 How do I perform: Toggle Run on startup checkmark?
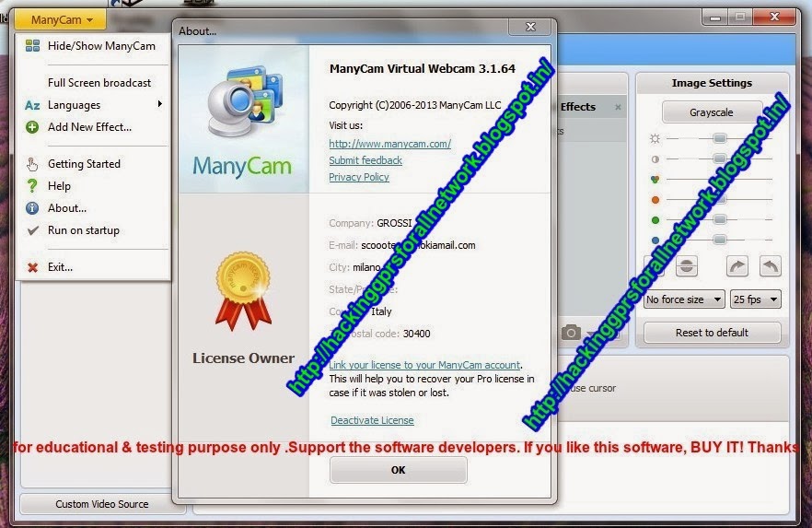click(x=32, y=230)
